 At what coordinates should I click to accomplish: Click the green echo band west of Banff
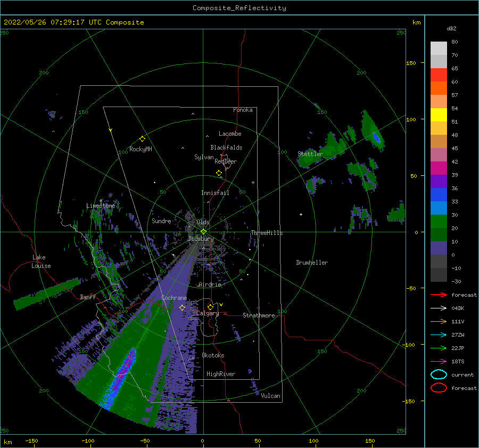click(46, 294)
